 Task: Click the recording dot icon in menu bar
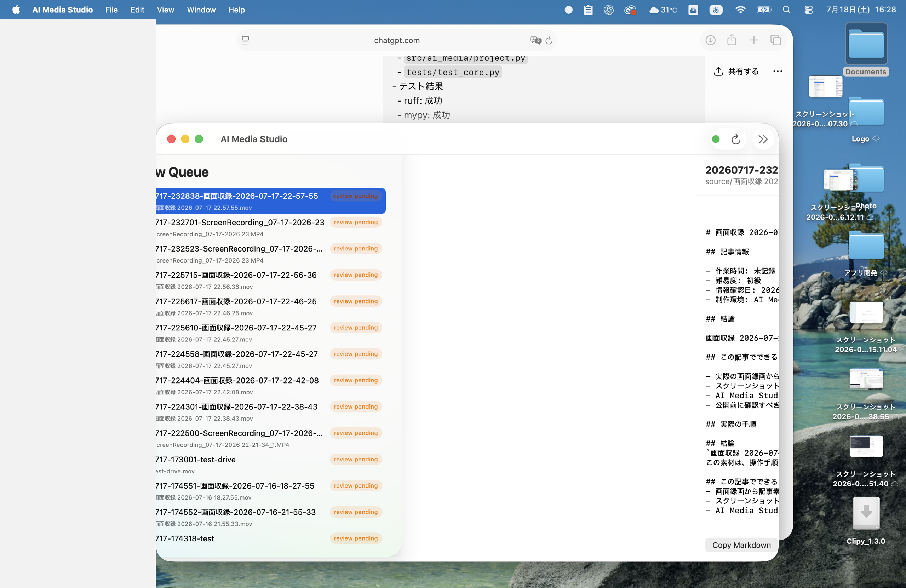(x=568, y=10)
